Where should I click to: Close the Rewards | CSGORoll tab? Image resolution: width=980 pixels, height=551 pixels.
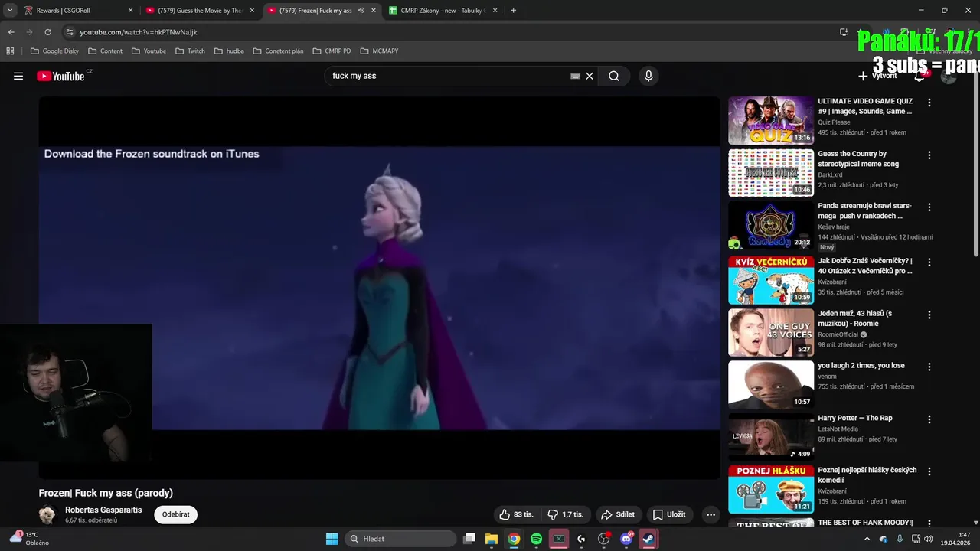click(x=130, y=11)
